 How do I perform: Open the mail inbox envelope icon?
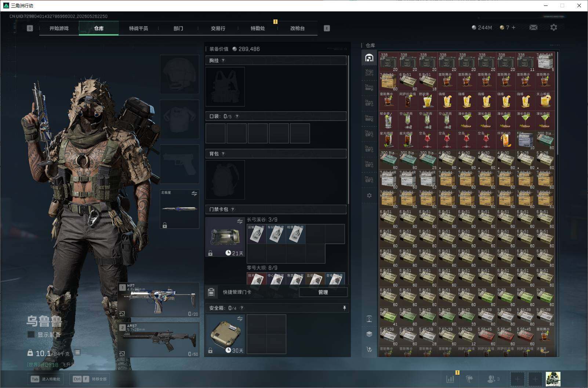click(533, 28)
